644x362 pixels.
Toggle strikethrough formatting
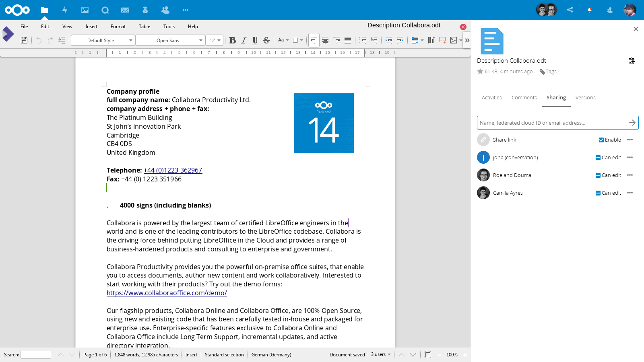point(266,40)
